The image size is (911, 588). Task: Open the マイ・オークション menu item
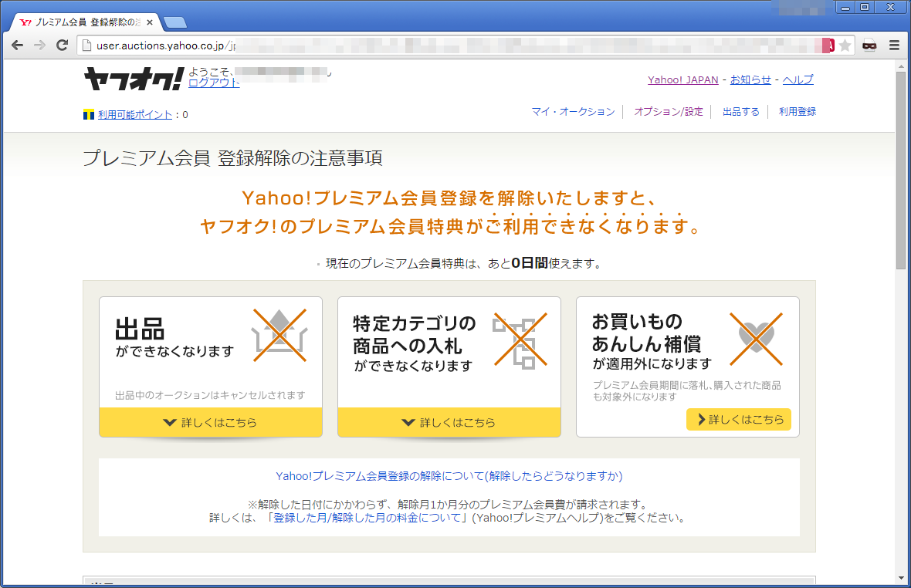pyautogui.click(x=573, y=112)
